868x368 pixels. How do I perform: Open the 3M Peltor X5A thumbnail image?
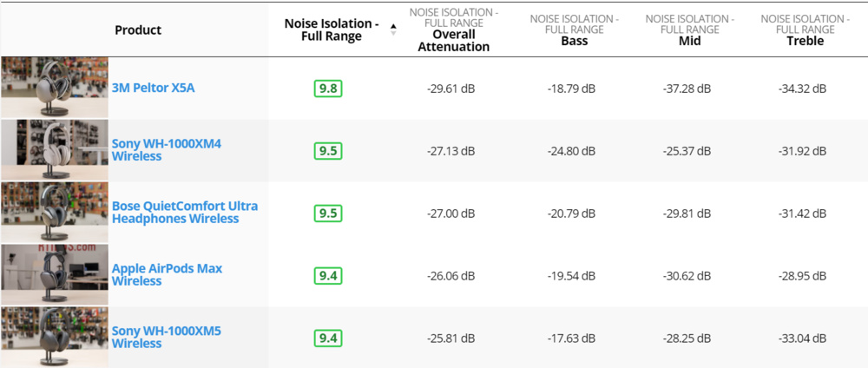[55, 88]
